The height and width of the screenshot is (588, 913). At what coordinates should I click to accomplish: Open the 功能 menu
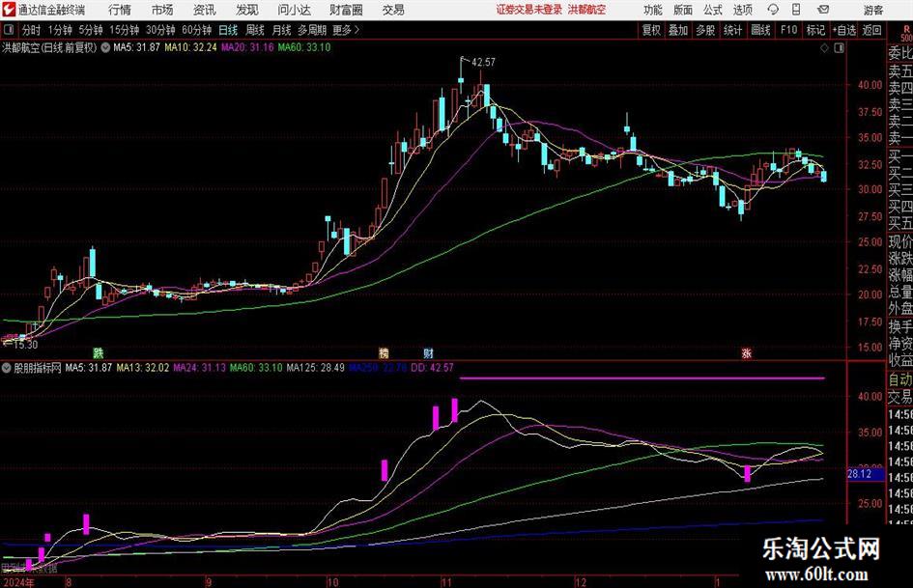pos(653,10)
